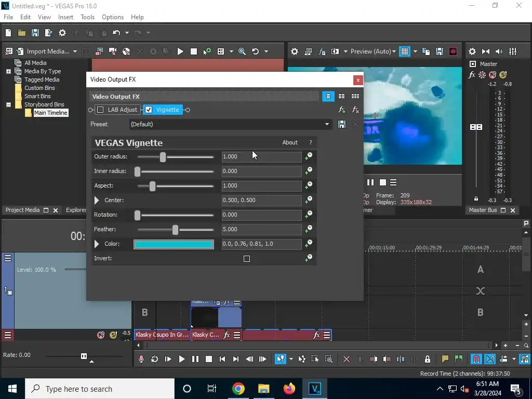Copy preview snapshot to clipboard
The height and width of the screenshot is (399, 532).
[x=426, y=51]
